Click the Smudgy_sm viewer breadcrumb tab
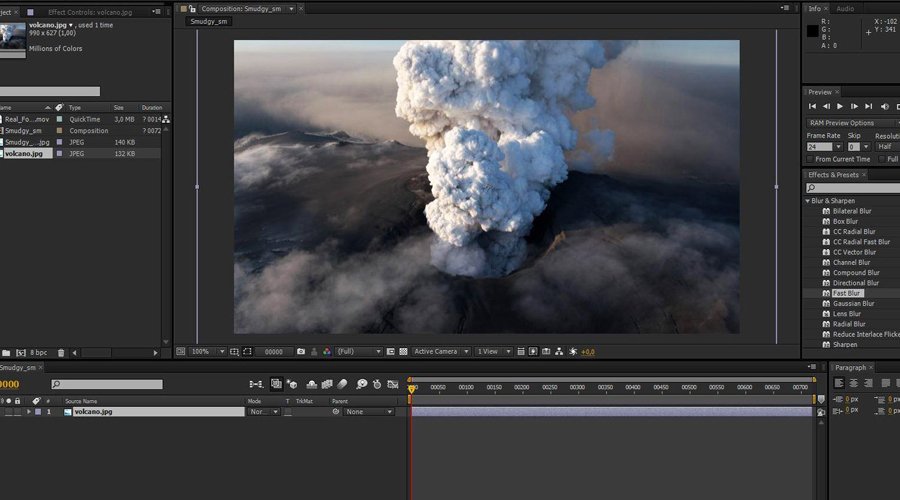900x500 pixels. coord(208,21)
